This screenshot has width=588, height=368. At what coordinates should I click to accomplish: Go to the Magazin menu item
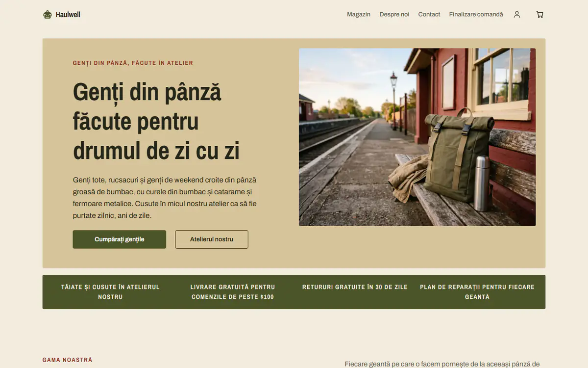359,15
